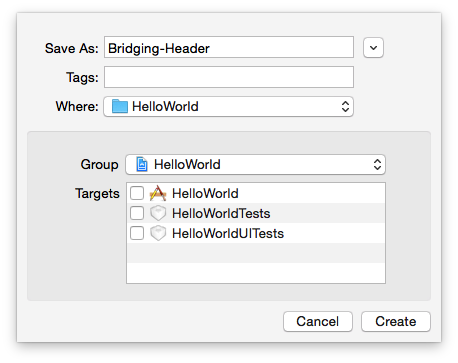The height and width of the screenshot is (363, 458).
Task: Expand the save dialog with chevron button
Action: (x=373, y=48)
